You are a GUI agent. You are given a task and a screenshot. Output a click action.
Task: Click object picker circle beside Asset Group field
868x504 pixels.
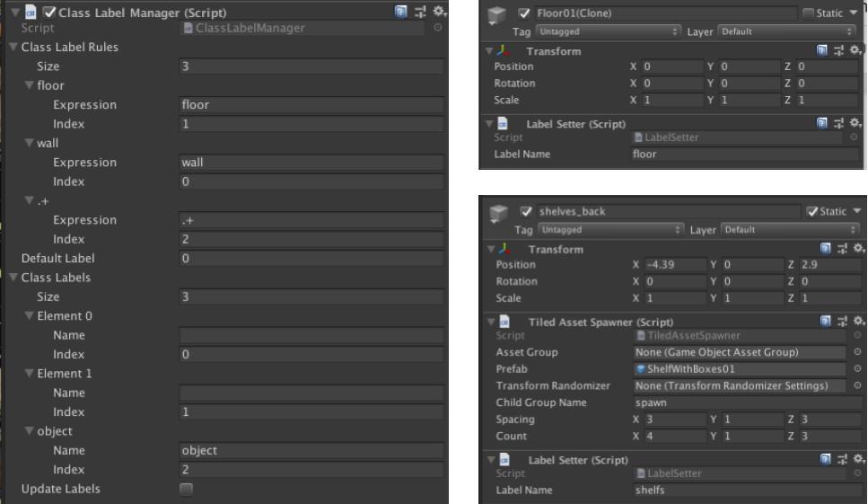click(x=857, y=352)
